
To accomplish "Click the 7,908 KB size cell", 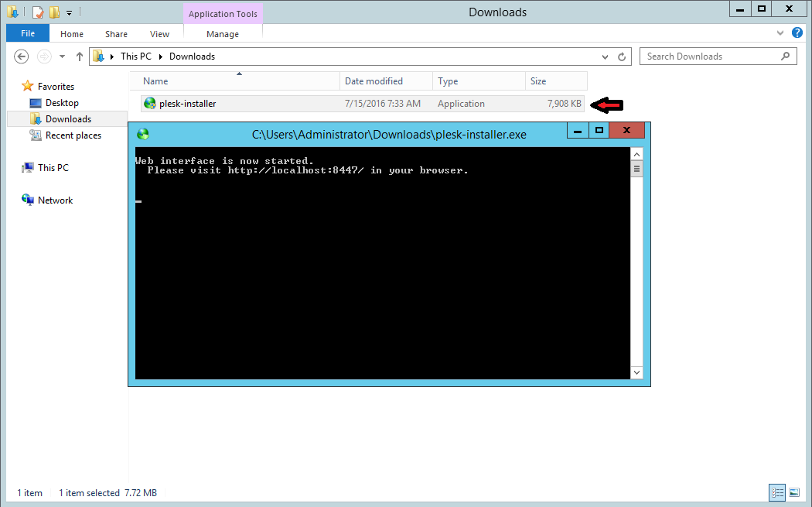I will (x=564, y=104).
